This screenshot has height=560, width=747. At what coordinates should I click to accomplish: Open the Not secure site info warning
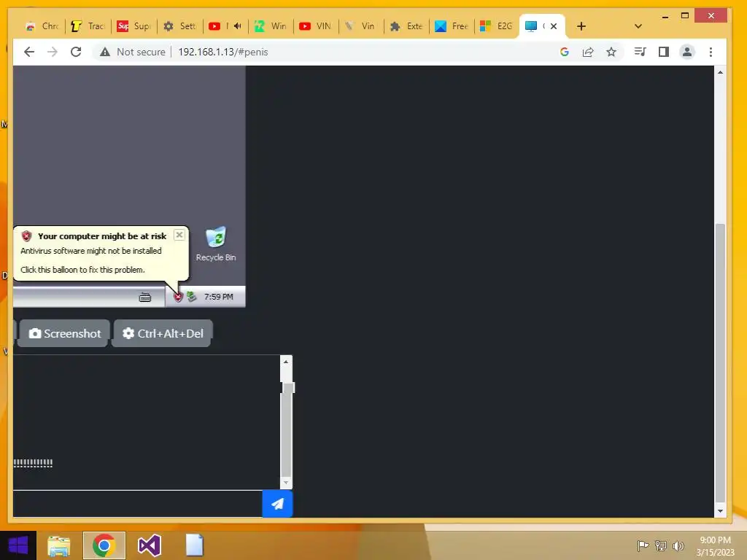[133, 52]
